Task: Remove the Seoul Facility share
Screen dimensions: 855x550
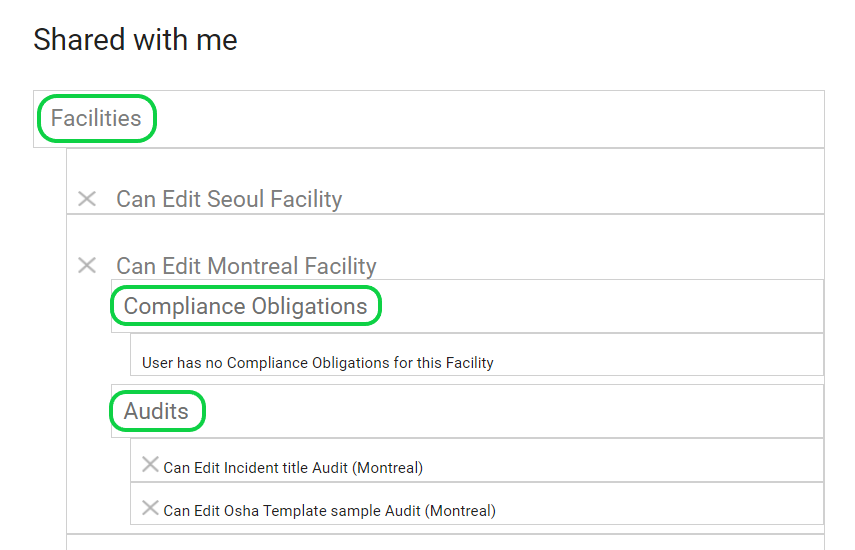Action: (87, 199)
